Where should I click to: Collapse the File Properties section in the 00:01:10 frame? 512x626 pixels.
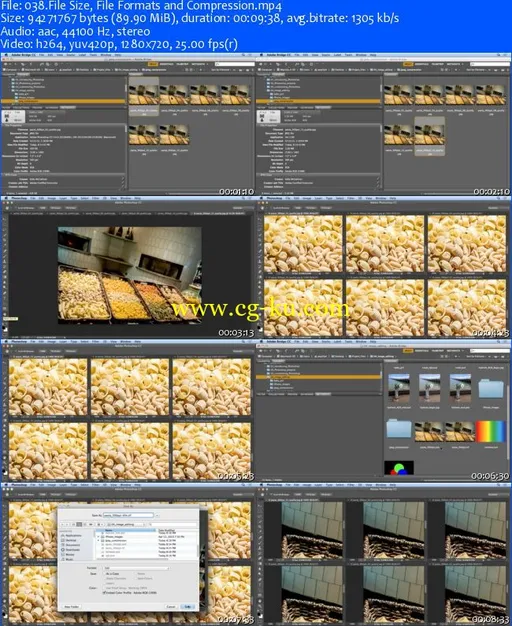coord(4,125)
